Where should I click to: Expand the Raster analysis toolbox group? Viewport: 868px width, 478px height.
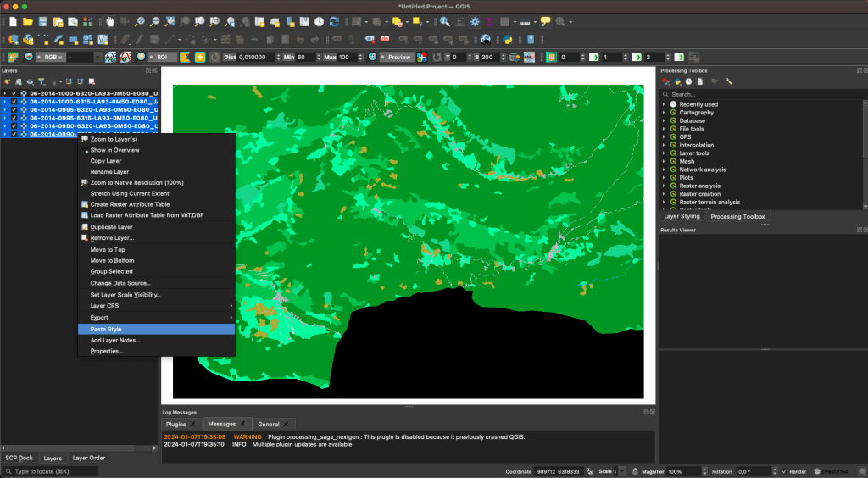tap(664, 186)
